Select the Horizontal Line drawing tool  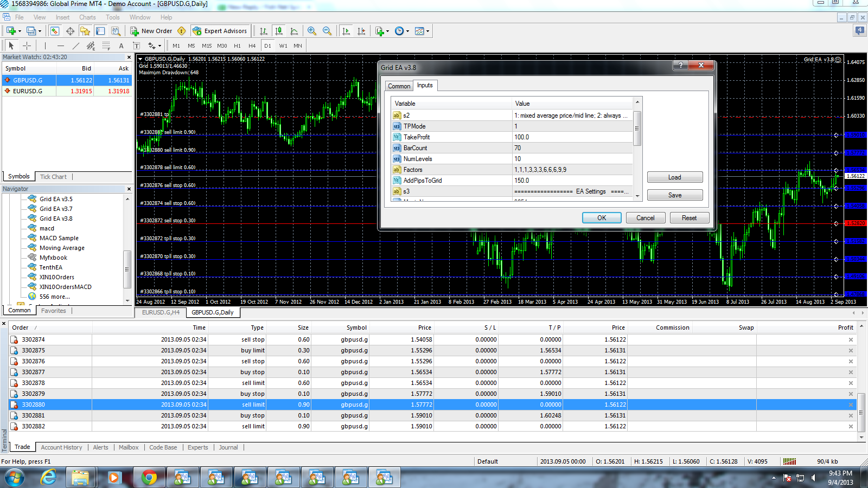coord(60,46)
